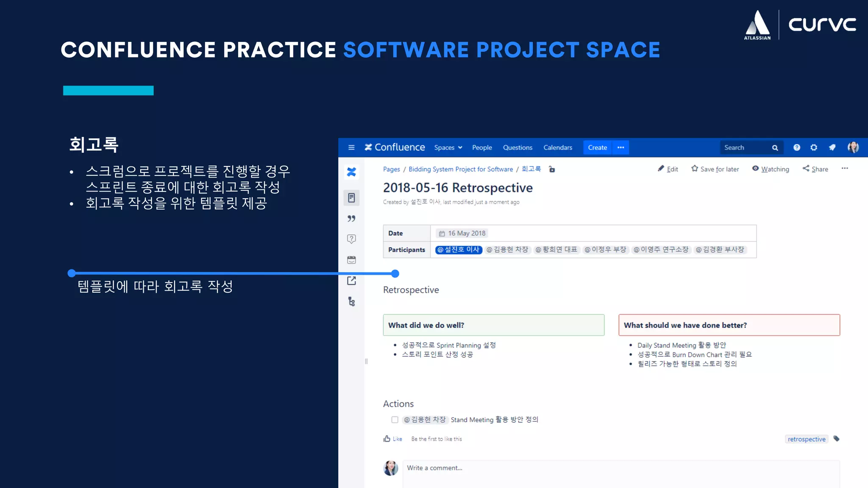Click the Like thumbs-up button
The width and height of the screenshot is (868, 488).
(393, 439)
